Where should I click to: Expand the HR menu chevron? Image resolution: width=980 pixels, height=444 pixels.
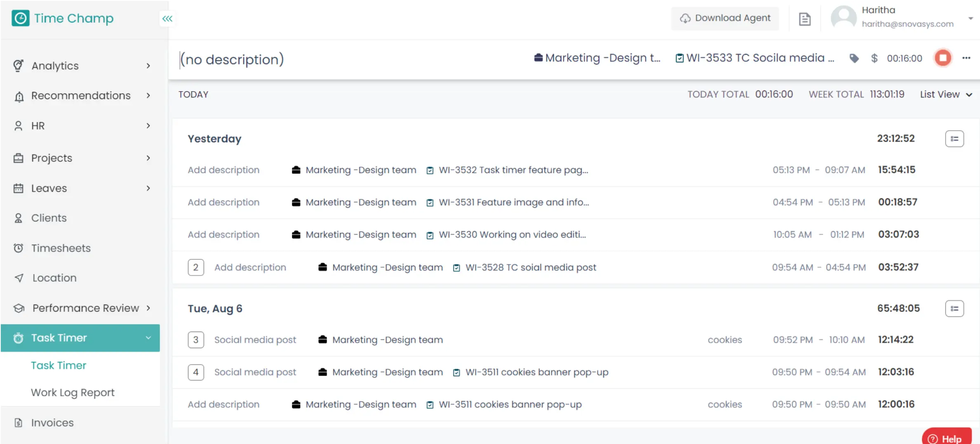(148, 126)
